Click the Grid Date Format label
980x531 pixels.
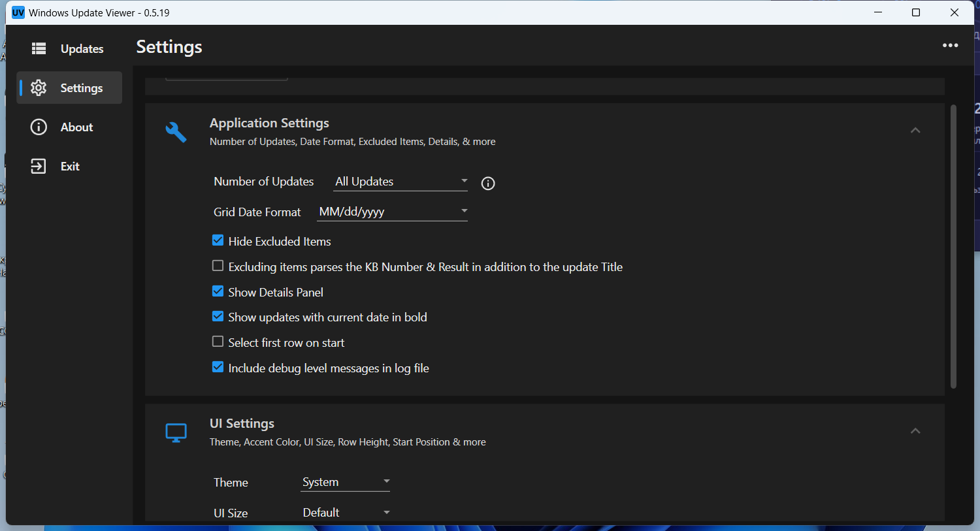(x=257, y=212)
